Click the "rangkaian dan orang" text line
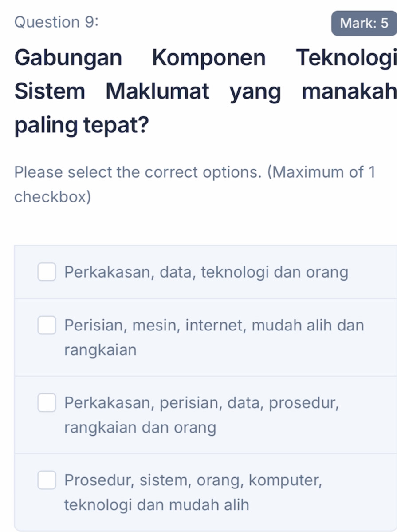397x532 pixels. point(140,428)
